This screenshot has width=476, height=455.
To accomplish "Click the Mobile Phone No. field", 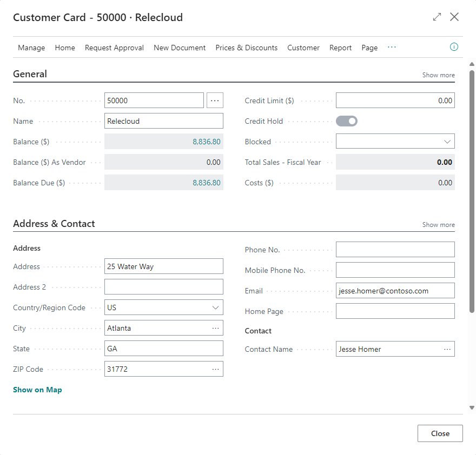I will coord(395,270).
